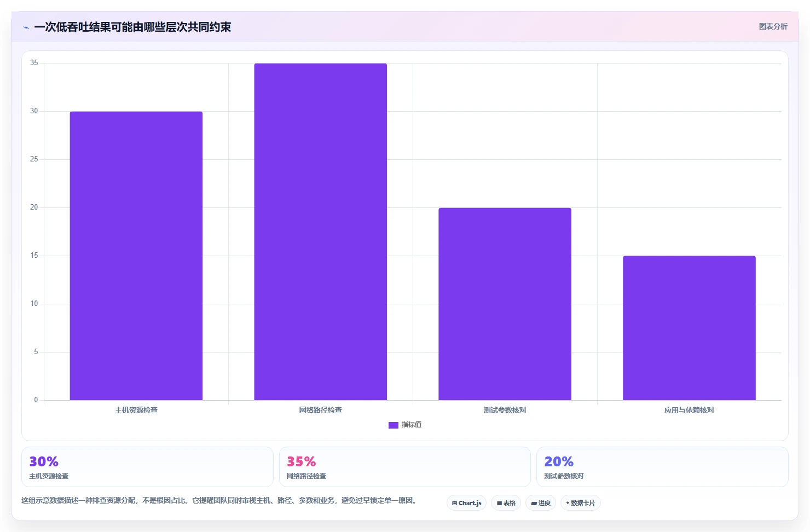This screenshot has width=810, height=532.
Task: Click the y-axis value 35
Action: pos(34,63)
